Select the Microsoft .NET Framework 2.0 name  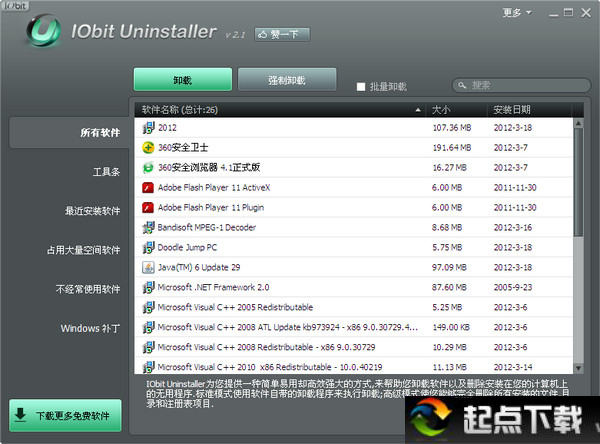pyautogui.click(x=213, y=287)
